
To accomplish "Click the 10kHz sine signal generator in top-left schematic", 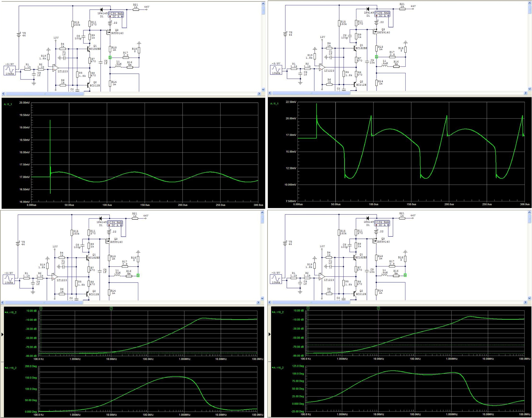I will tap(9, 70).
